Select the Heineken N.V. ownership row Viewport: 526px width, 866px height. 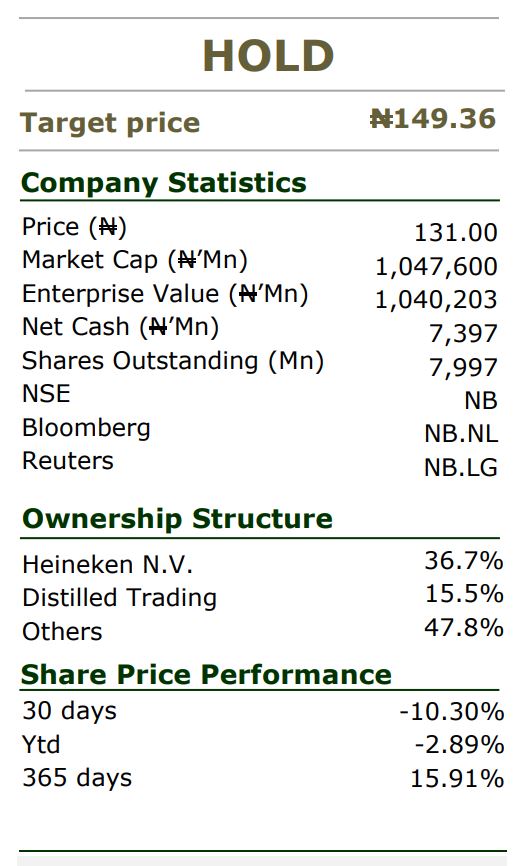(x=262, y=563)
